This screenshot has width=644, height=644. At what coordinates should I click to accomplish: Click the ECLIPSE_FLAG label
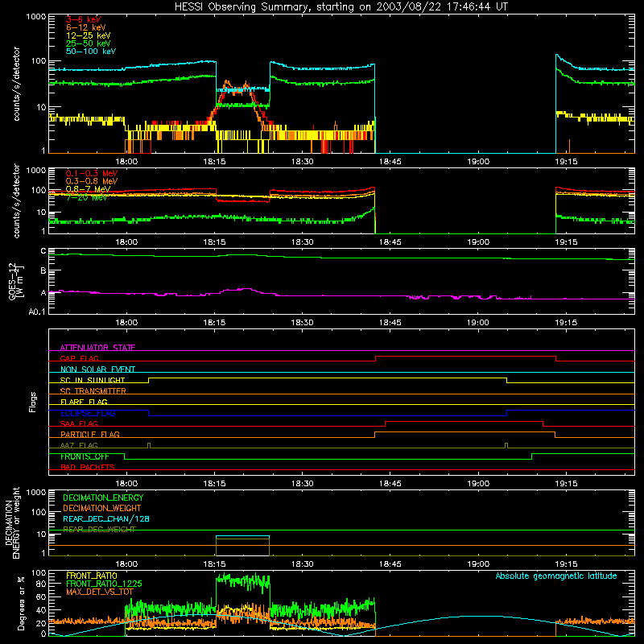(x=88, y=413)
